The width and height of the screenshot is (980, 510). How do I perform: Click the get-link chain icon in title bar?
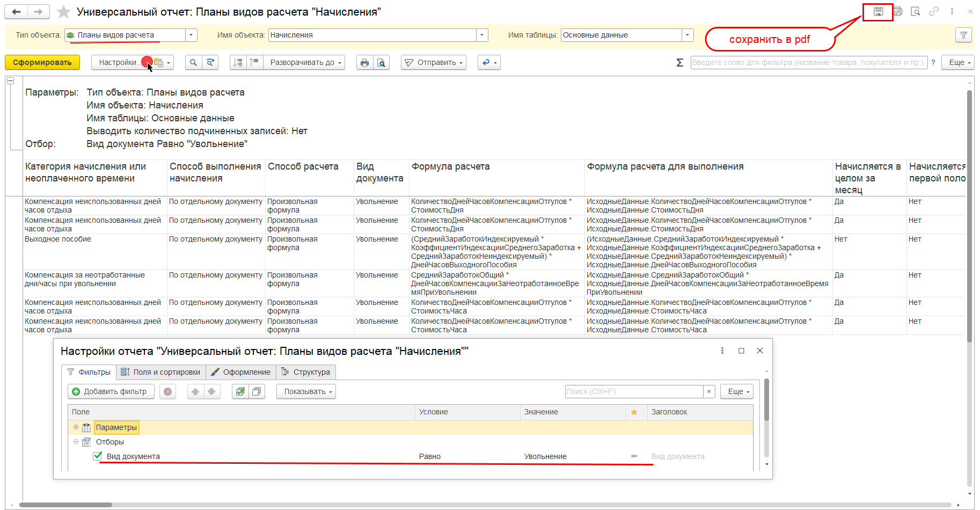pos(934,11)
